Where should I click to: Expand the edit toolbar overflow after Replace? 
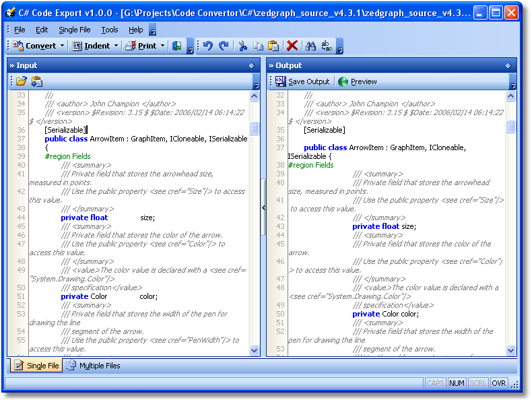(x=339, y=46)
